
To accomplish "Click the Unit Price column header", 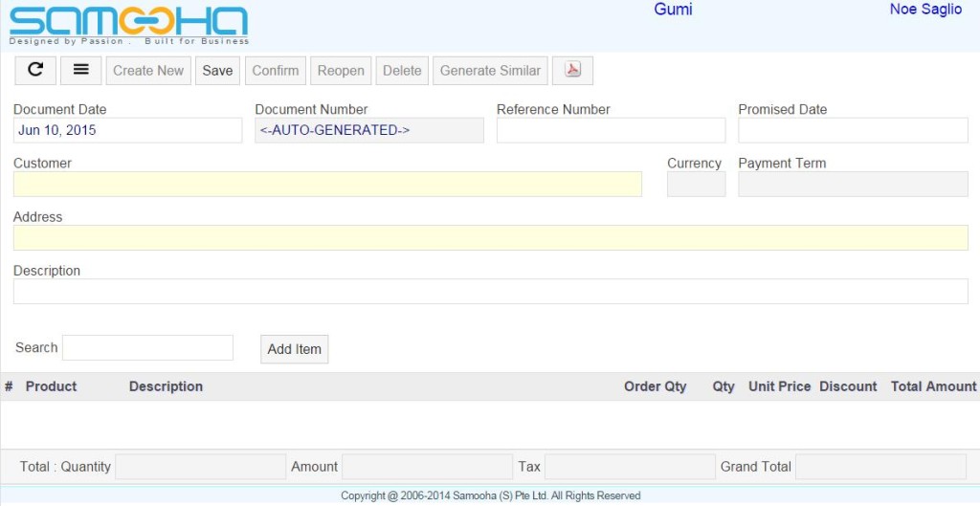I will pyautogui.click(x=779, y=386).
